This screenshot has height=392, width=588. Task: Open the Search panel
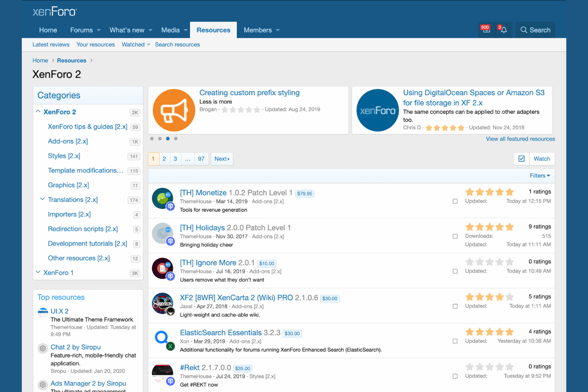pyautogui.click(x=535, y=30)
